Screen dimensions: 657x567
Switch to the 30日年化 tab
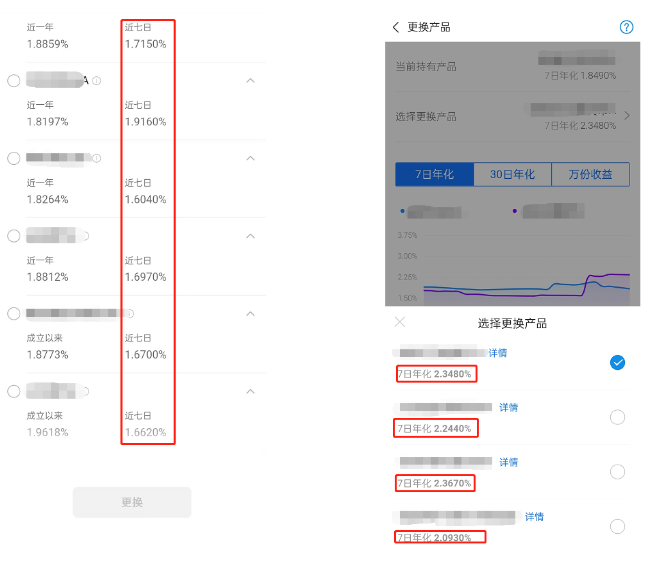(512, 174)
